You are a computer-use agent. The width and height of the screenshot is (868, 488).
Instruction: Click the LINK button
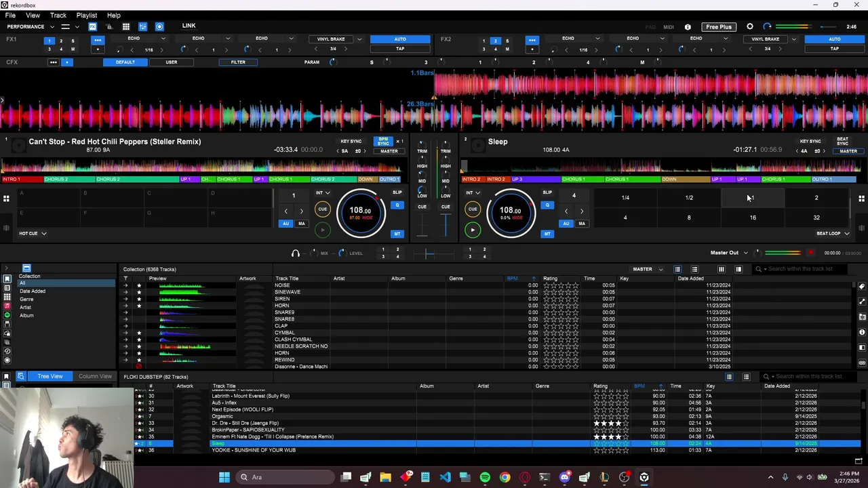pos(189,26)
